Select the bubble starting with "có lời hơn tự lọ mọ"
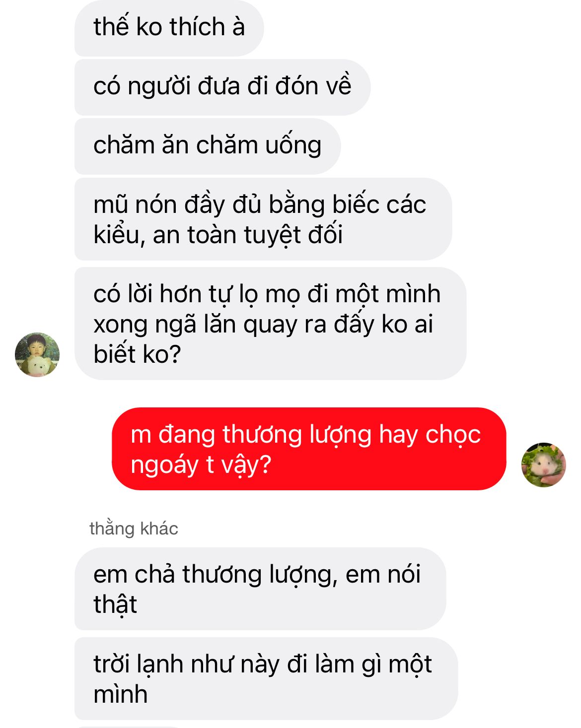Image resolution: width=581 pixels, height=728 pixels. pos(271,324)
